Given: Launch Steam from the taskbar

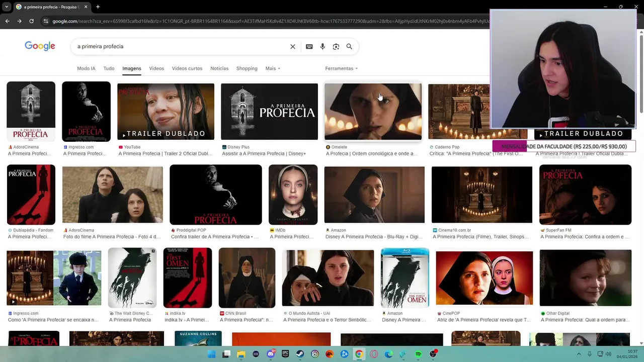Looking at the screenshot, I should coord(300,354).
